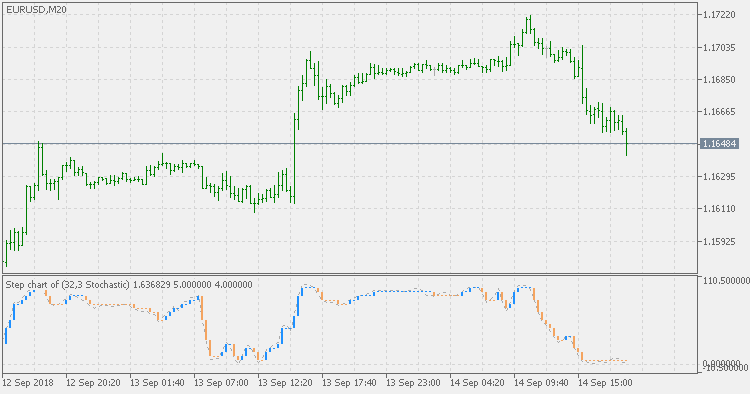Click the 13 Sep 12:20 time label
Image resolution: width=750 pixels, height=394 pixels.
[285, 383]
